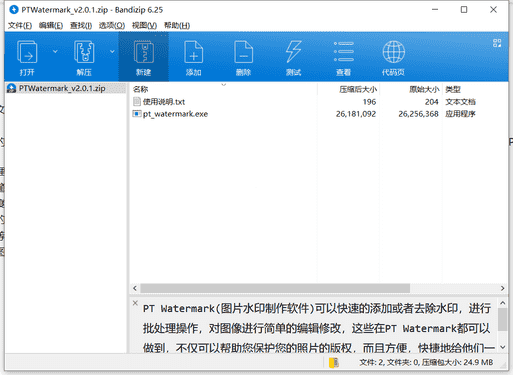The height and width of the screenshot is (375, 513).
Task: Click the grid layout icon in the toolbar corner
Action: tap(497, 43)
